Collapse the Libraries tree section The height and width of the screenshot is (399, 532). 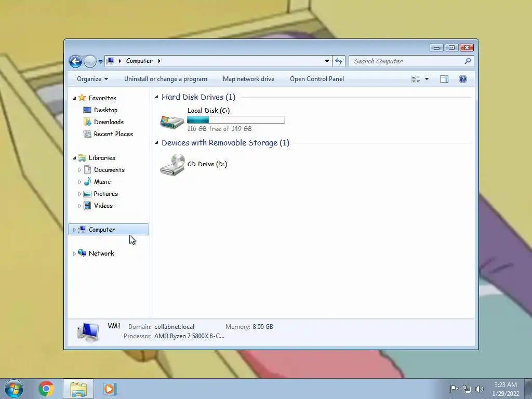(74, 158)
